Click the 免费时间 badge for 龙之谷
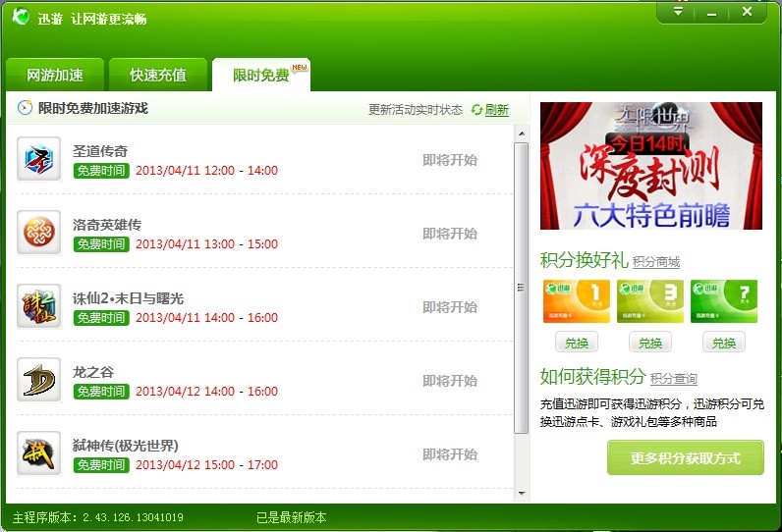The height and width of the screenshot is (532, 782). coord(101,392)
